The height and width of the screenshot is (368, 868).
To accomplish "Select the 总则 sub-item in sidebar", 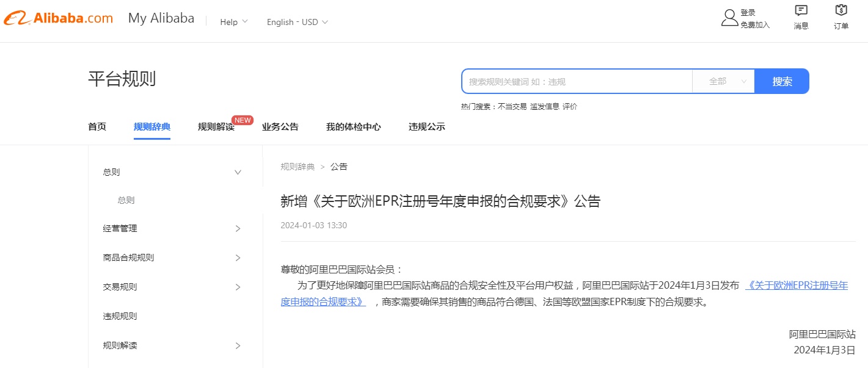I will (x=126, y=200).
